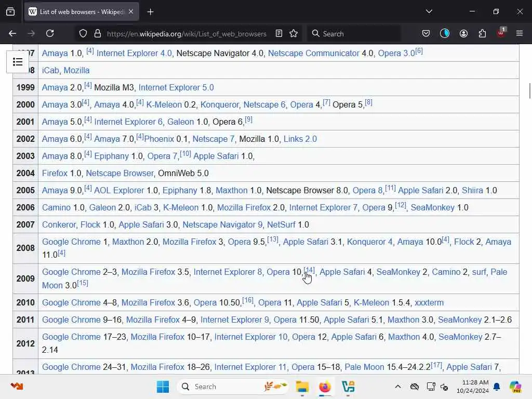Image resolution: width=532 pixels, height=399 pixels.
Task: Open File Explorer from taskbar
Action: [302, 387]
